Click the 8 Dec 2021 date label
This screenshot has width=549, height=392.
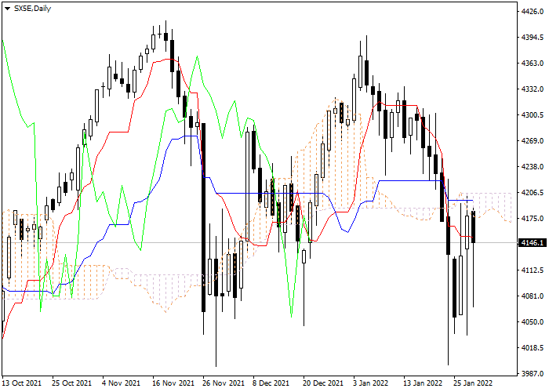click(271, 383)
